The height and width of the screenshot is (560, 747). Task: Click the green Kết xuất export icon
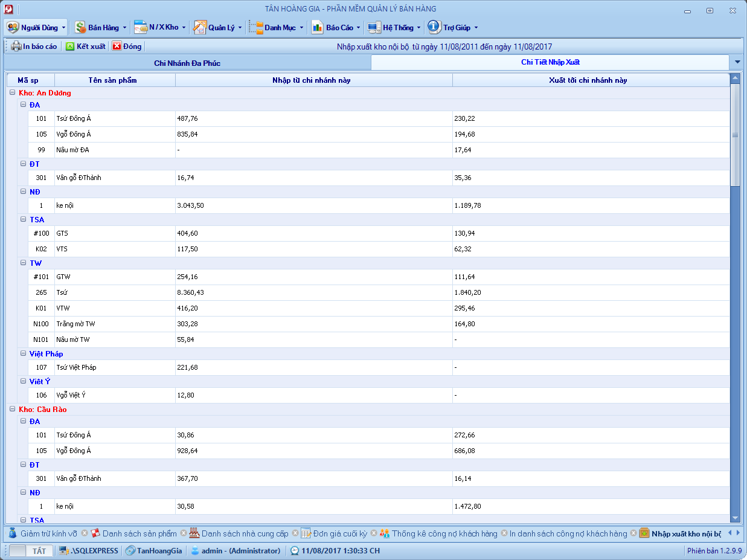[70, 47]
